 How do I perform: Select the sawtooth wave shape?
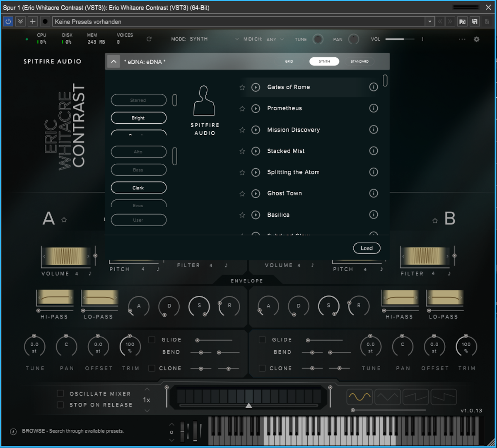click(416, 397)
